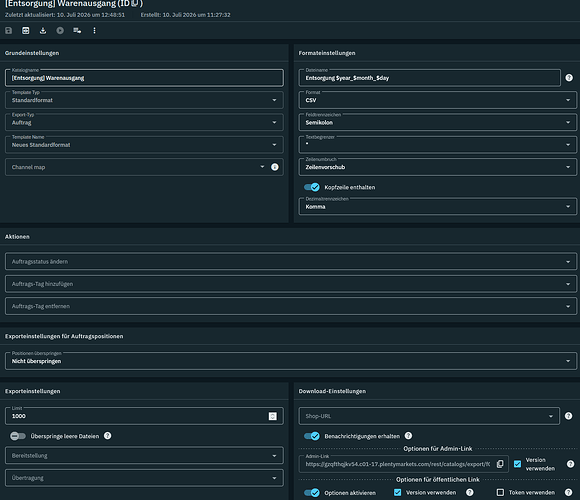The height and width of the screenshot is (500, 580).
Task: Toggle the Kopfzeile enthalten switch
Action: coord(312,187)
